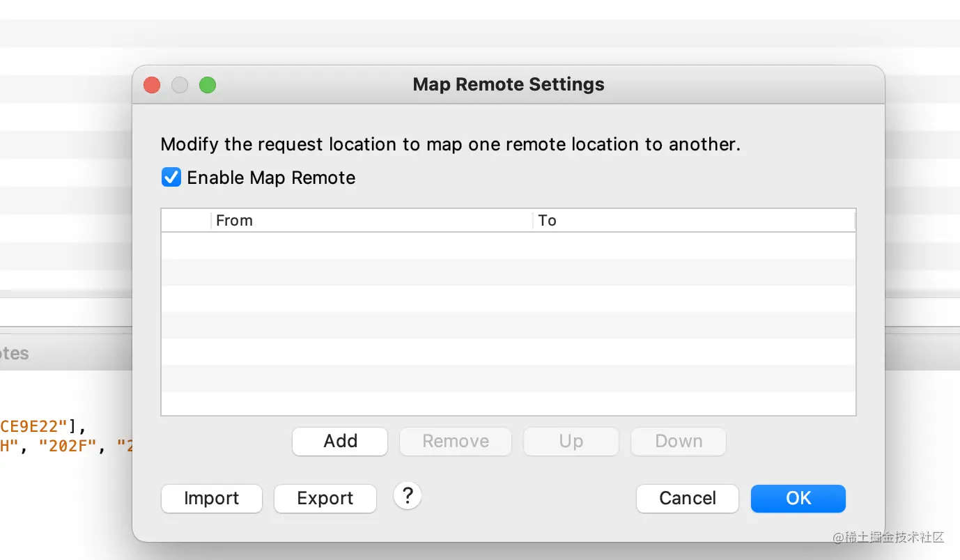
Task: Sort mappings by the To column header
Action: click(695, 221)
